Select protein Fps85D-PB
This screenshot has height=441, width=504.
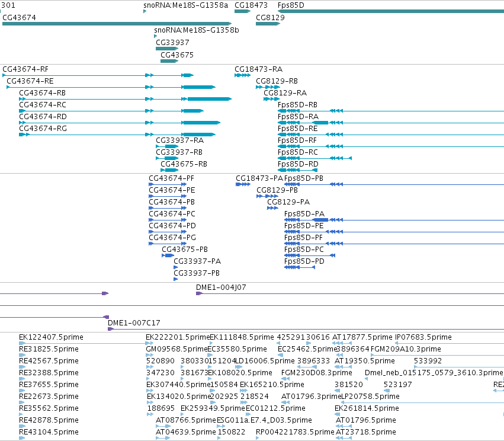pos(394,184)
